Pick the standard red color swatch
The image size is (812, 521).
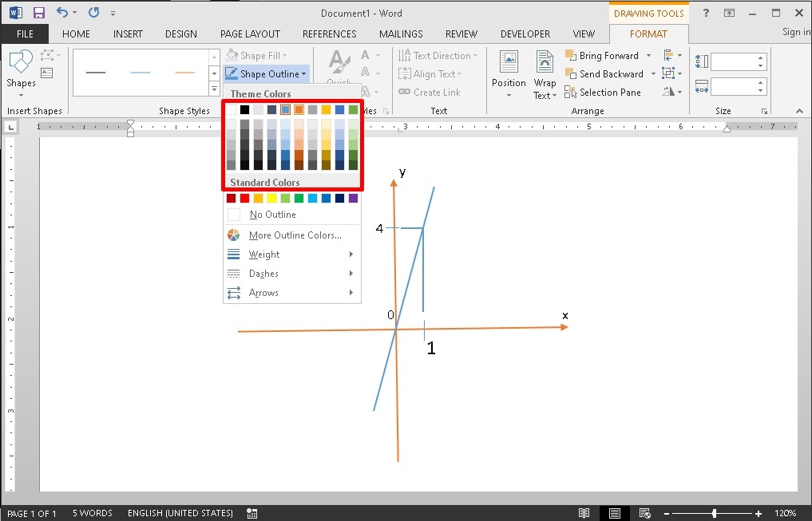[x=244, y=198]
